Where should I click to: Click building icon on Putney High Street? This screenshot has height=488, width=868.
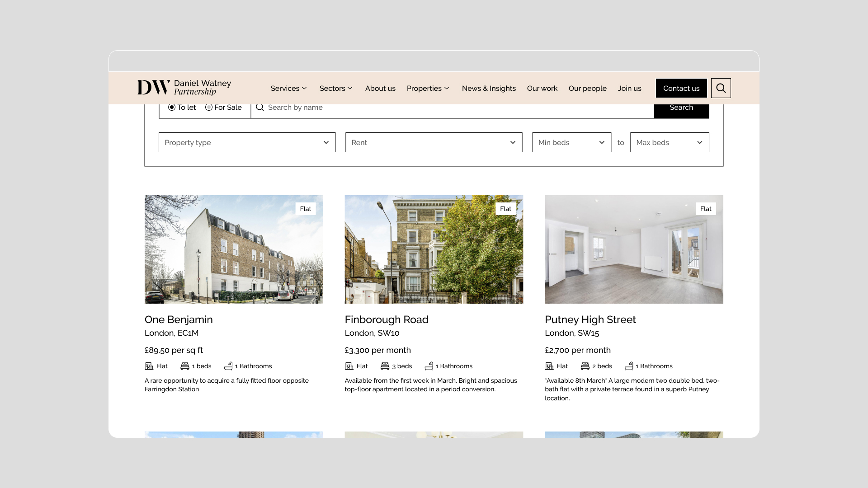(x=549, y=366)
